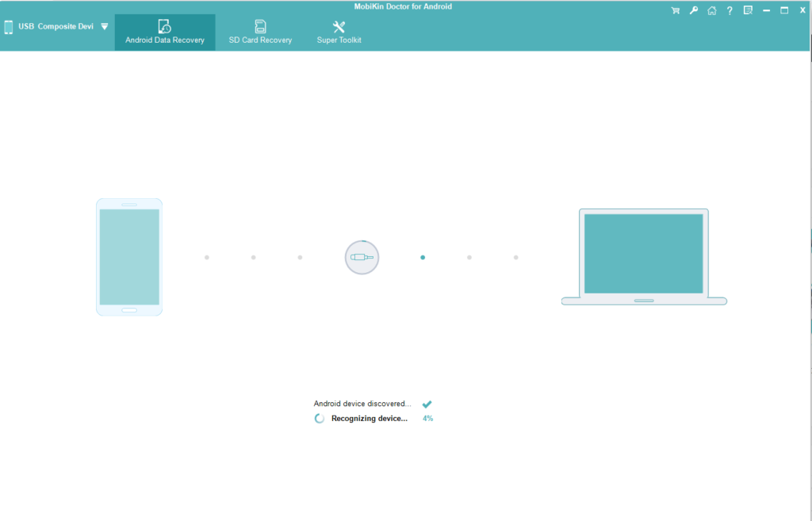Go to the home icon
The width and height of the screenshot is (812, 521).
pyautogui.click(x=712, y=10)
